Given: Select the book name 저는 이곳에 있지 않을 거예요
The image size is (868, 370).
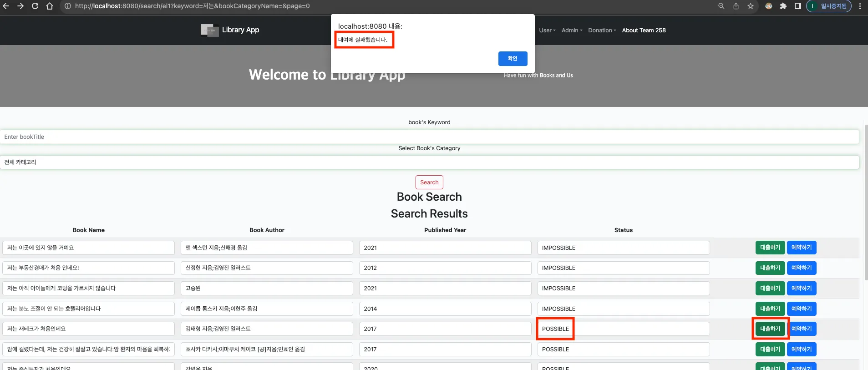Looking at the screenshot, I should 88,248.
